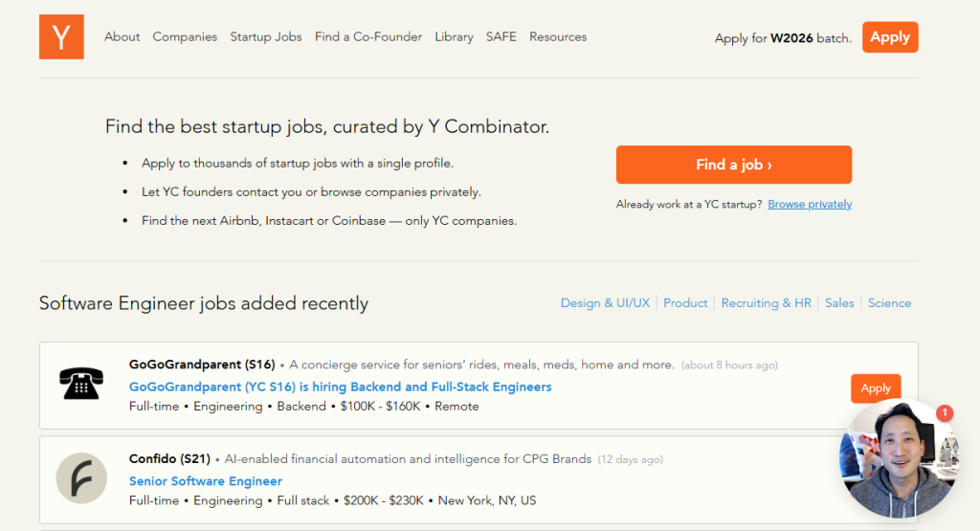Open the GoGoGrandparent telephone logo
The width and height of the screenshot is (980, 531).
click(81, 383)
